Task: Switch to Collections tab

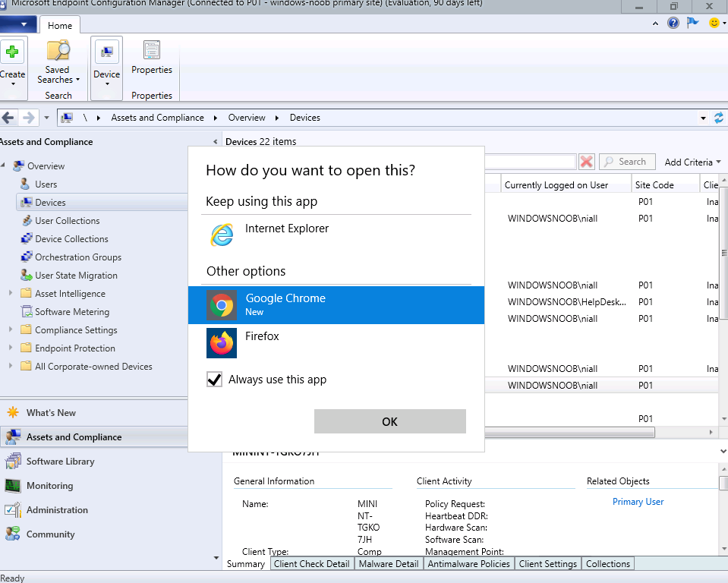Action: pos(608,563)
